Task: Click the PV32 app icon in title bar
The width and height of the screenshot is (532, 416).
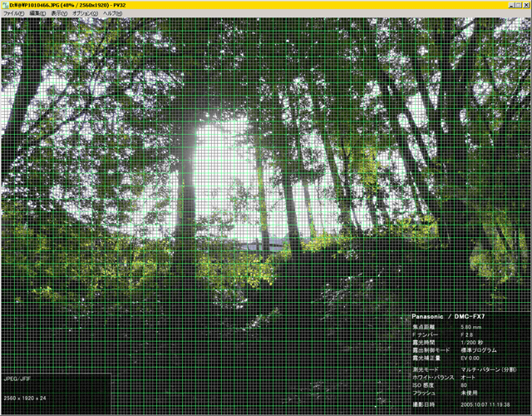Action: tap(4, 5)
